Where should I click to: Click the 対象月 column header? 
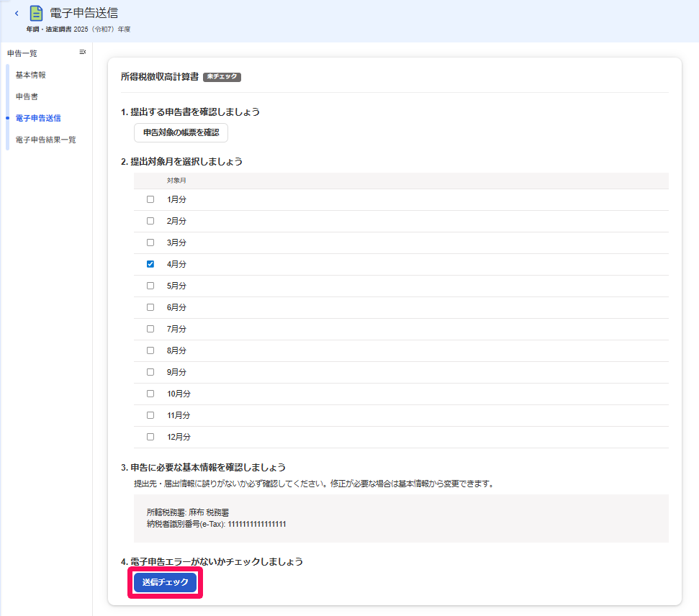point(176,181)
